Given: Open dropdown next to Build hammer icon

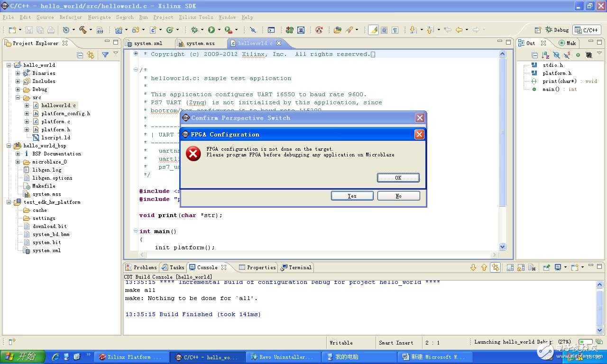Looking at the screenshot, I should pos(92,30).
